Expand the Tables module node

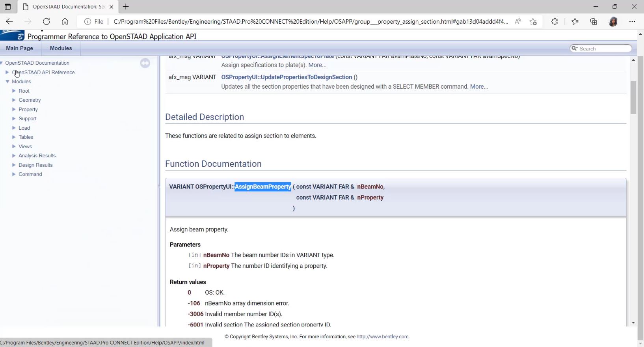14,137
